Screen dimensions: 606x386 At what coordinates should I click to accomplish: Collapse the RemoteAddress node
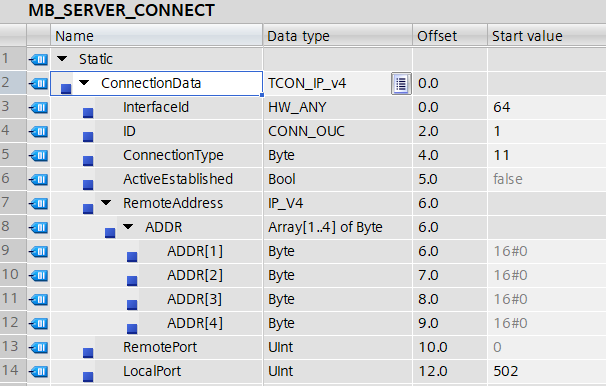coord(106,202)
